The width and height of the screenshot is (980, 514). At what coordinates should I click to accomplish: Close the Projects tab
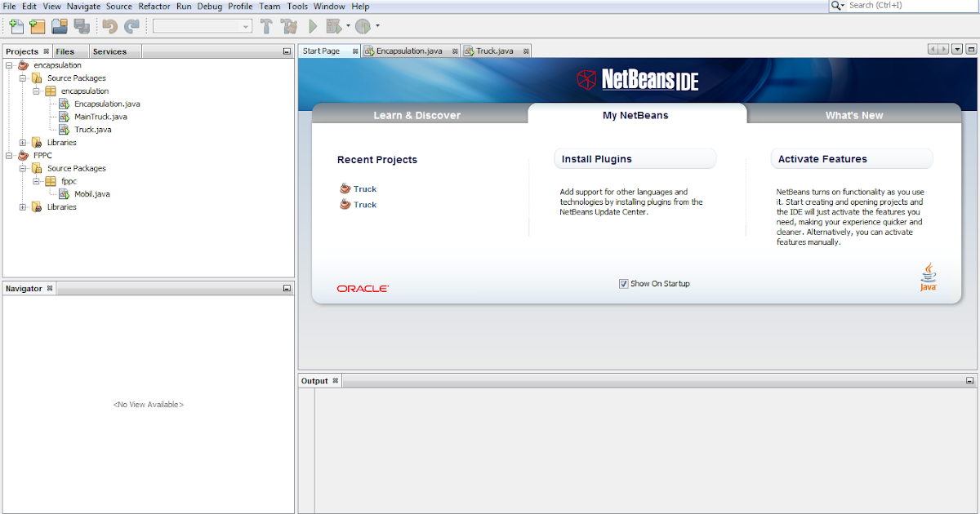pos(46,51)
